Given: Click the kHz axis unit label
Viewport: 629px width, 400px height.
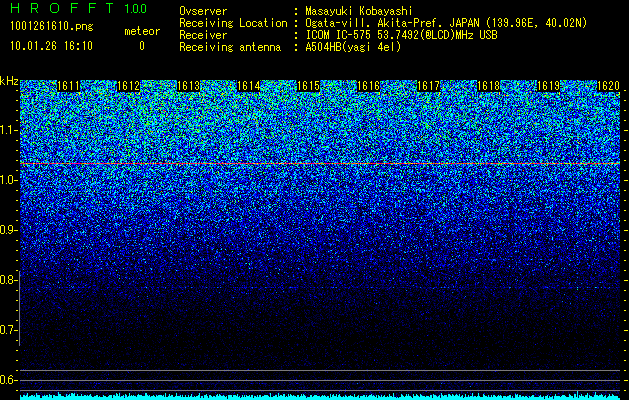Looking at the screenshot, I should (x=9, y=82).
